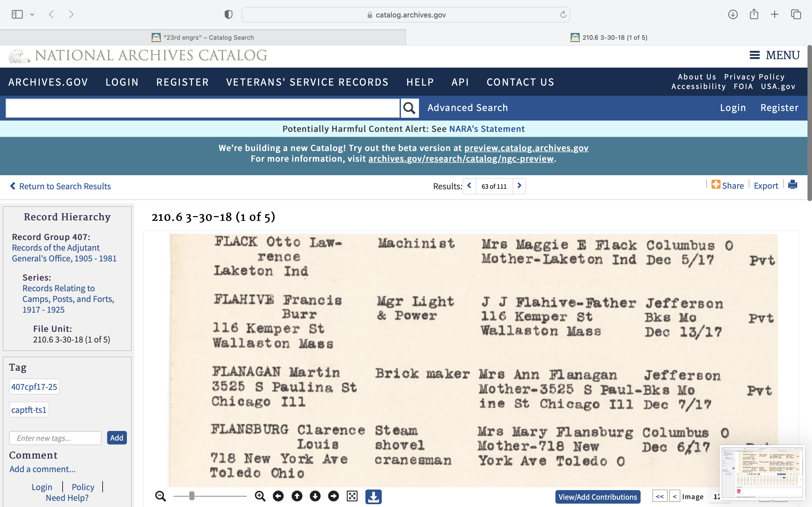Open the MENU hamburger dropdown
Screen dimensions: 812x507
[x=775, y=55]
